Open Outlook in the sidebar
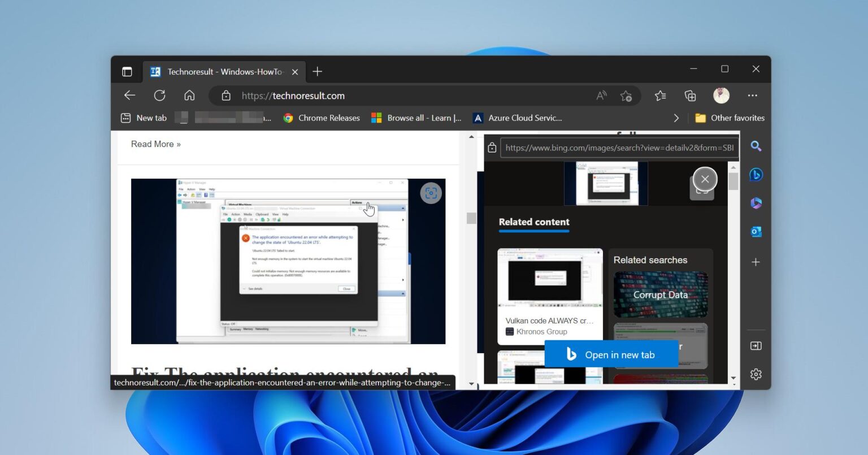This screenshot has width=868, height=455. (x=756, y=231)
